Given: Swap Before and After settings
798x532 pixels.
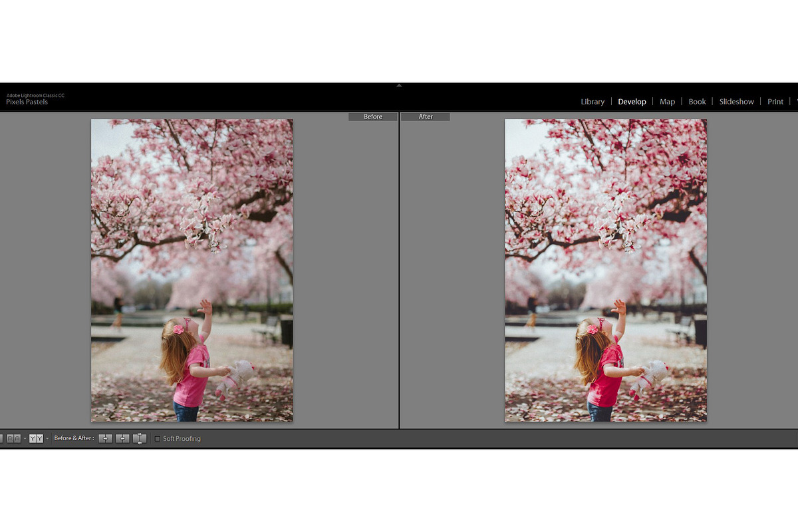Looking at the screenshot, I should point(140,438).
